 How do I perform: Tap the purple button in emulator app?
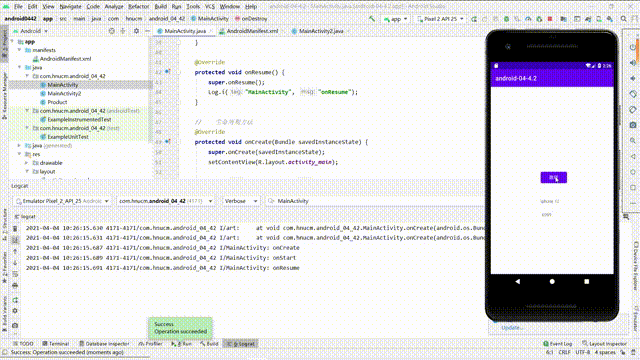[x=553, y=178]
